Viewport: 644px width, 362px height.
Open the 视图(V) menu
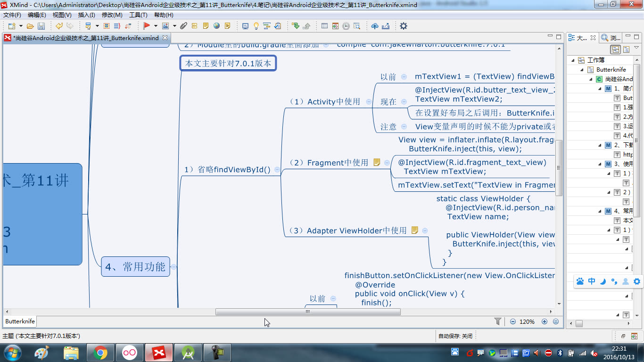tap(62, 15)
